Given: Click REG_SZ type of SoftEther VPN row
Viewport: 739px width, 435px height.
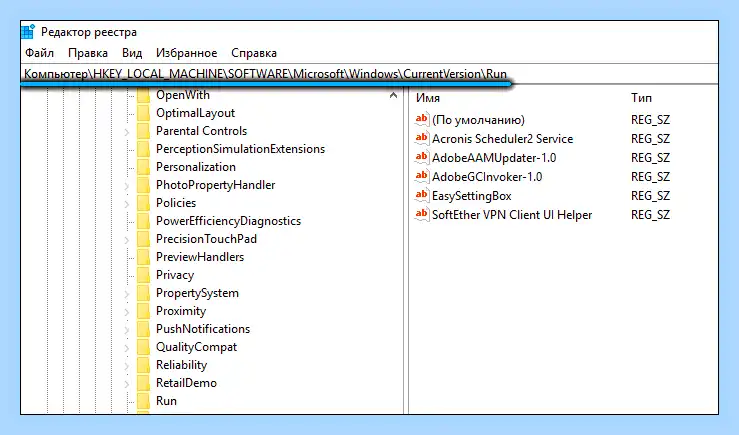Looking at the screenshot, I should click(650, 214).
